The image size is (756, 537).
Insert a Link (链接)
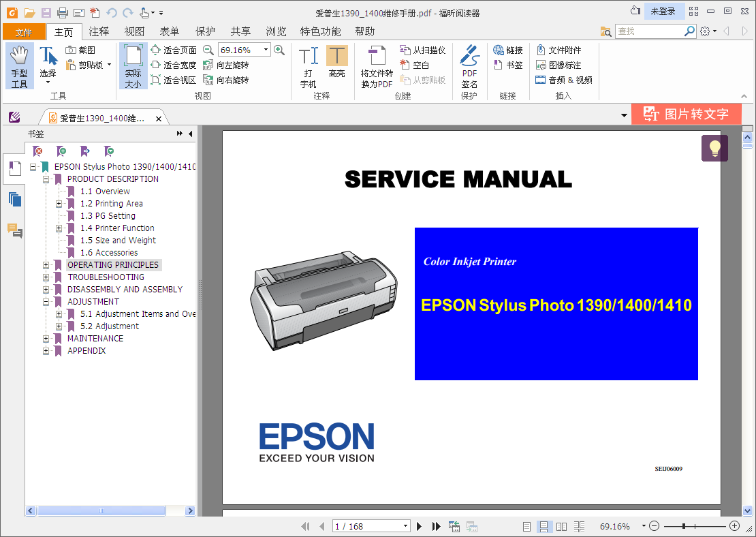coord(508,50)
